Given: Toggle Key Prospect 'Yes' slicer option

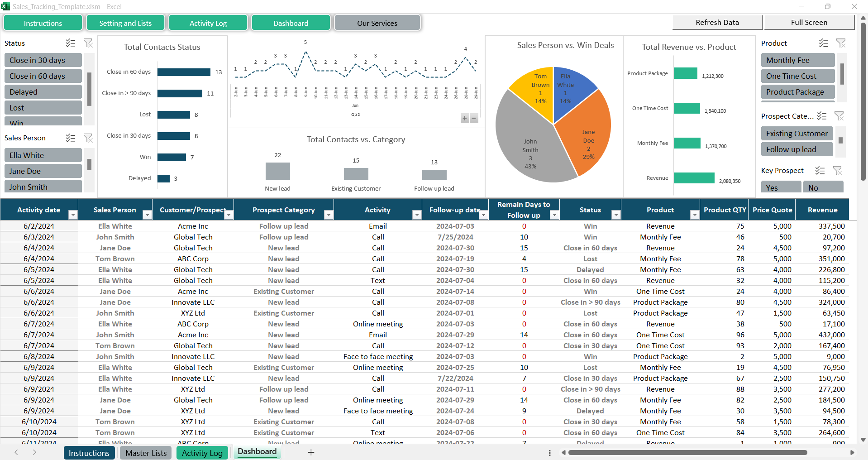Looking at the screenshot, I should coord(781,187).
